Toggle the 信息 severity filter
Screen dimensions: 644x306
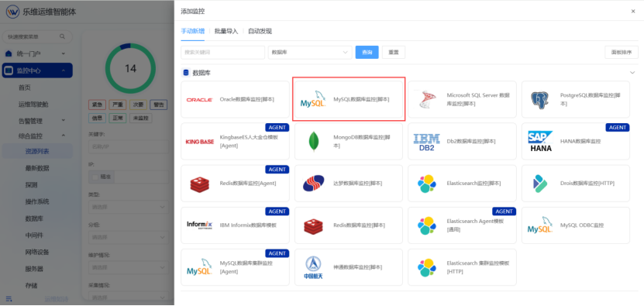(98, 119)
